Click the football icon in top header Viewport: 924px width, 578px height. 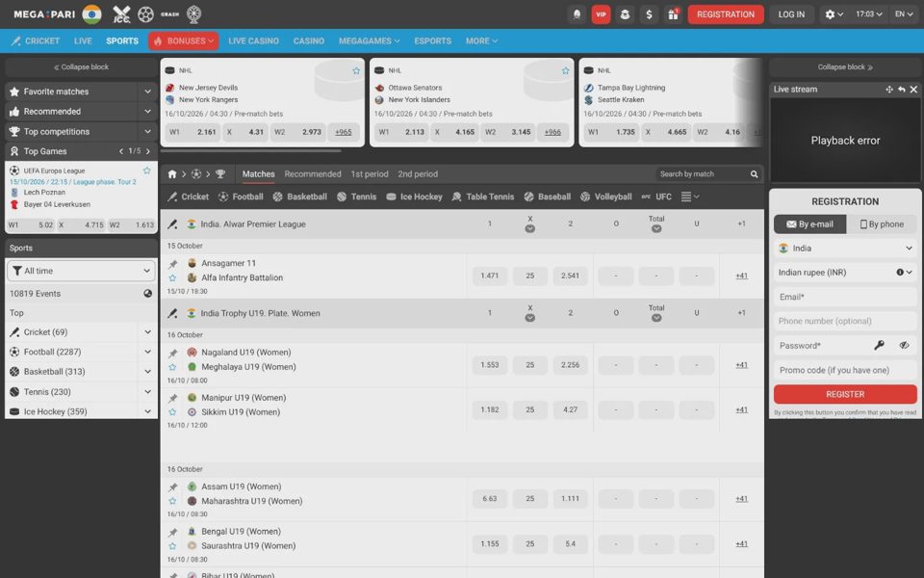145,14
